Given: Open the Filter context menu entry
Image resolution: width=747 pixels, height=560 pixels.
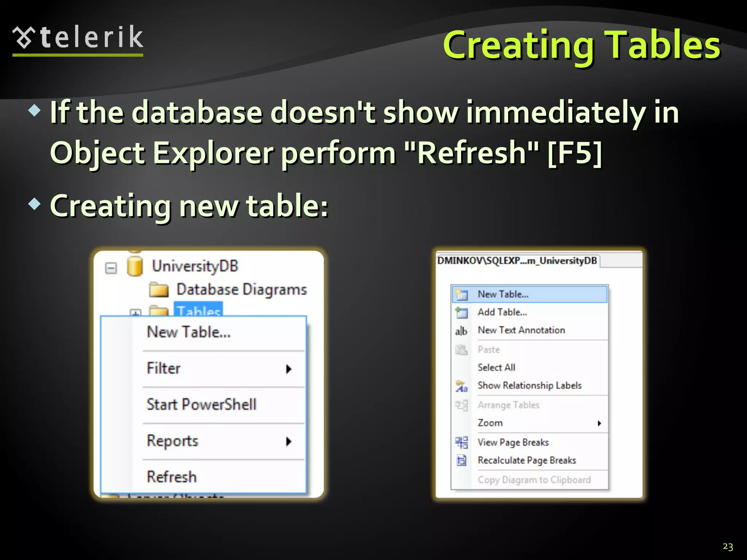Looking at the screenshot, I should pos(164,368).
